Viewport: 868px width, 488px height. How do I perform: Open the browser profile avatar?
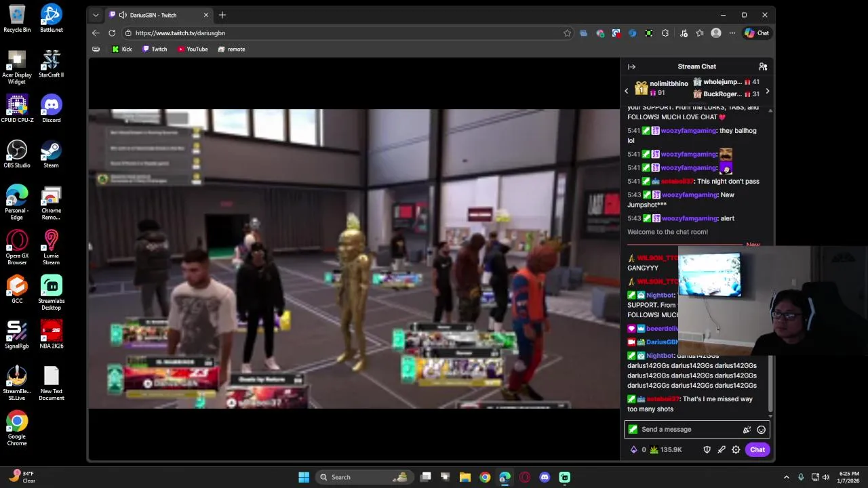point(716,33)
